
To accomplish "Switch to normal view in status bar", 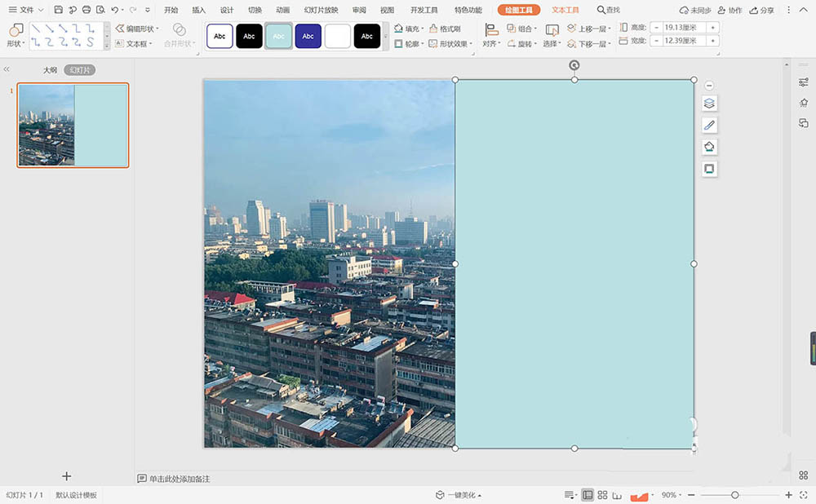I will click(x=586, y=495).
